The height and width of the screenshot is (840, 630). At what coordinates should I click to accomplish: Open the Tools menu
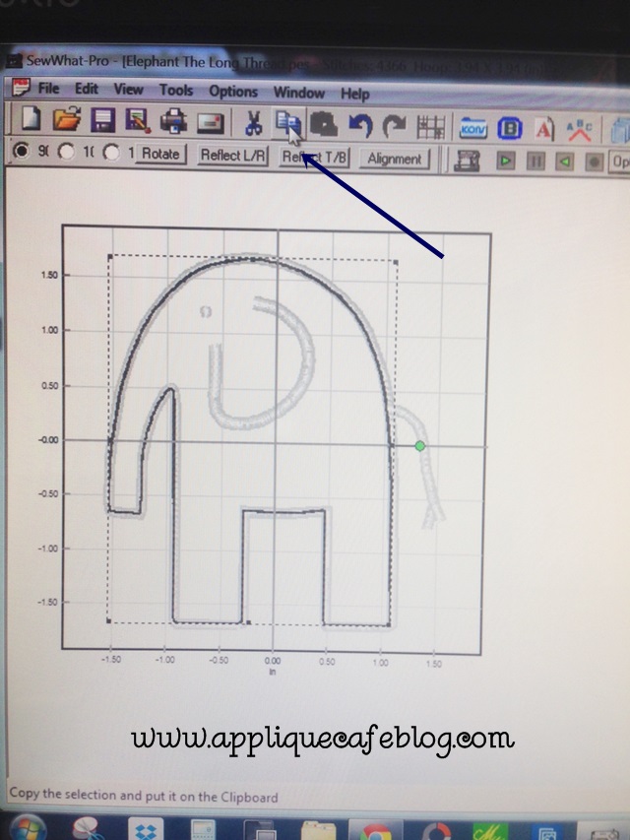click(x=176, y=91)
